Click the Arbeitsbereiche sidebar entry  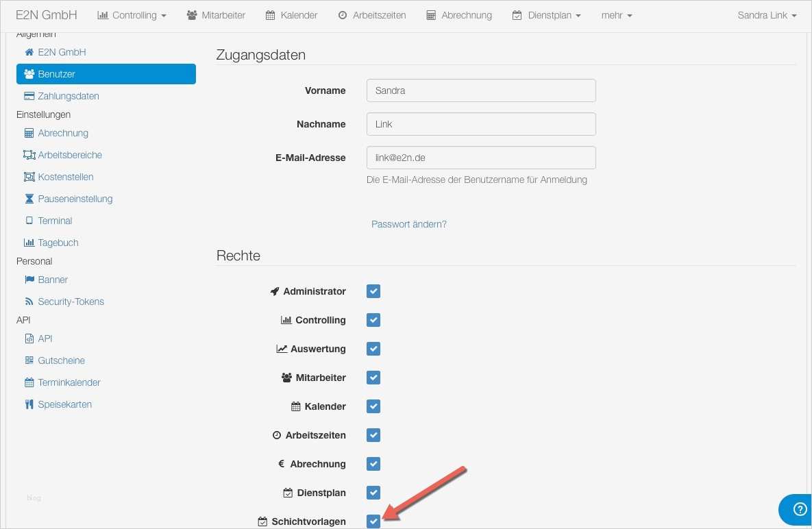point(70,154)
